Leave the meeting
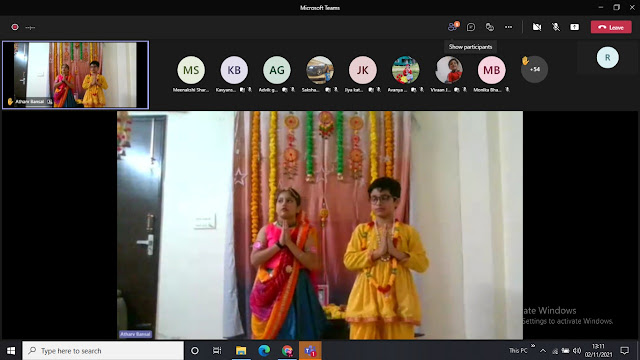This screenshot has width=640, height=360. pos(611,27)
